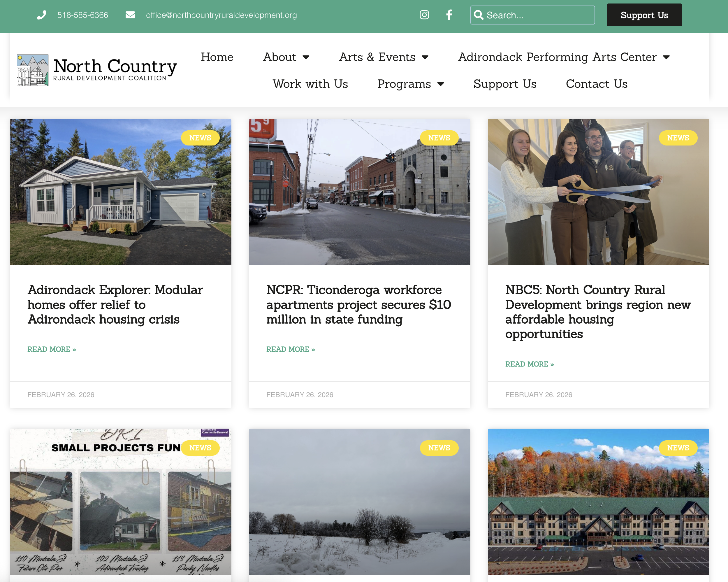
Task: Open the Small Projects Fund image thumbnail
Action: [121, 502]
